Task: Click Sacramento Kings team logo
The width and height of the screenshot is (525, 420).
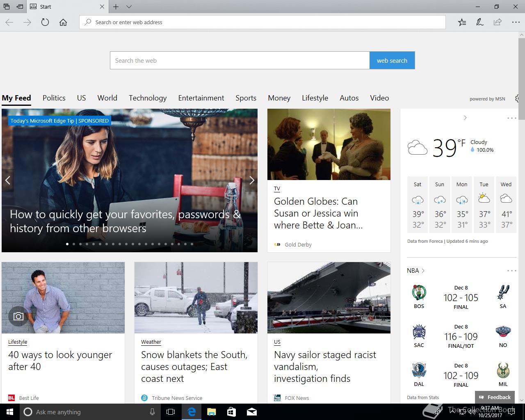Action: pyautogui.click(x=419, y=332)
